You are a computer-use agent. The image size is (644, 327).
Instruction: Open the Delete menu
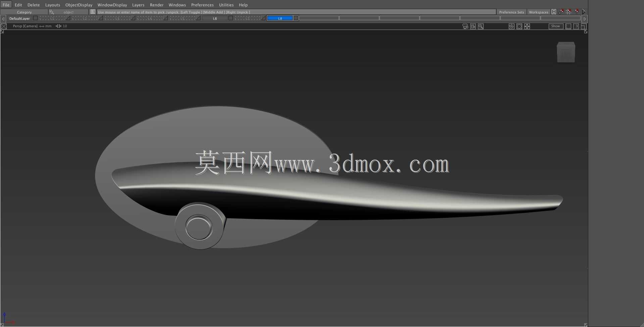tap(34, 5)
